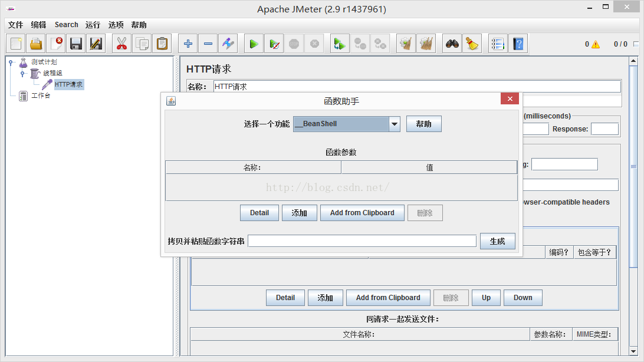Screen dimensions: 644x362
Task: Click the 值 column header in 函数参数
Action: tap(429, 167)
